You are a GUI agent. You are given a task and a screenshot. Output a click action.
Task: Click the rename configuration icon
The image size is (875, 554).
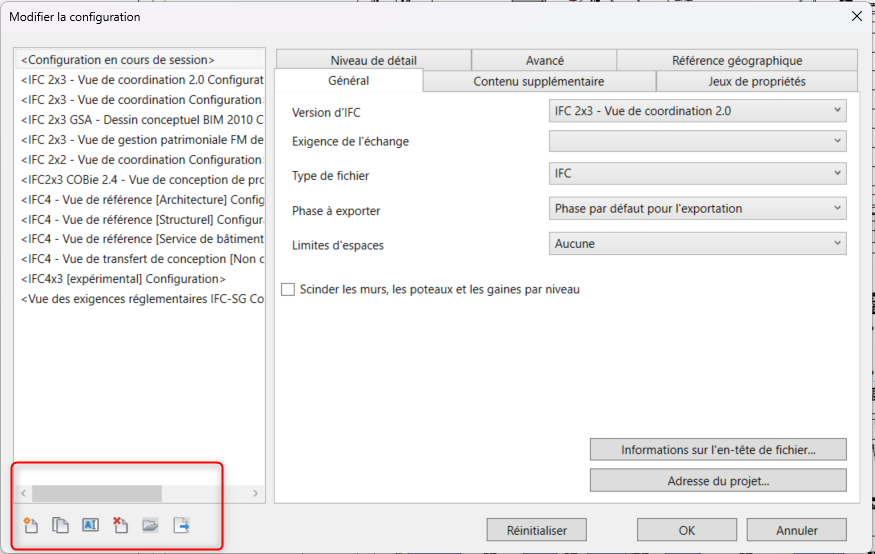coord(90,524)
